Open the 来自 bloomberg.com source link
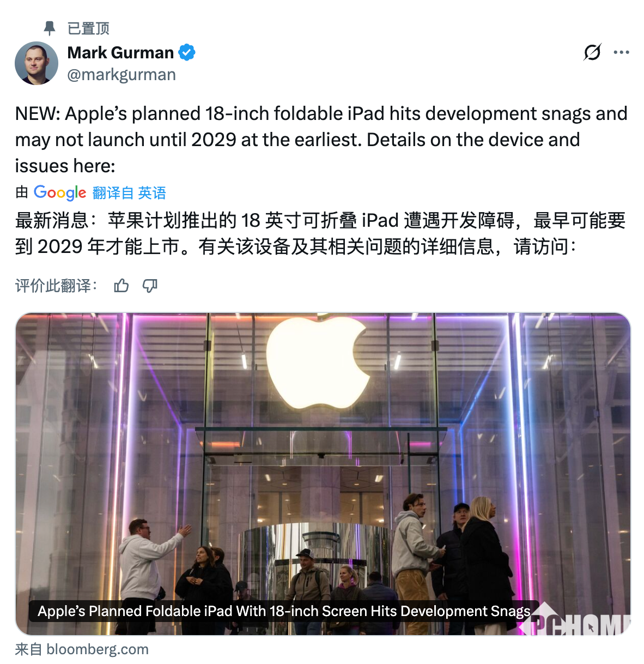This screenshot has height=664, width=644. (82, 649)
